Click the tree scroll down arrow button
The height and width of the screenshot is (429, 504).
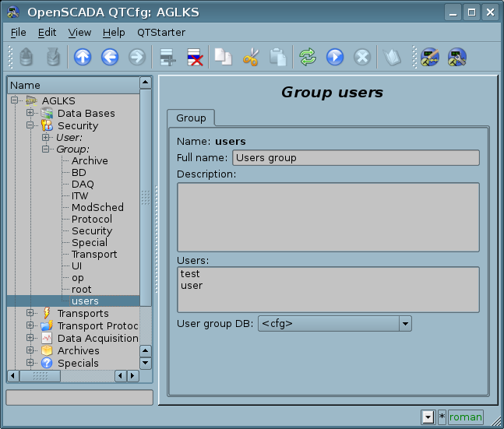[146, 363]
